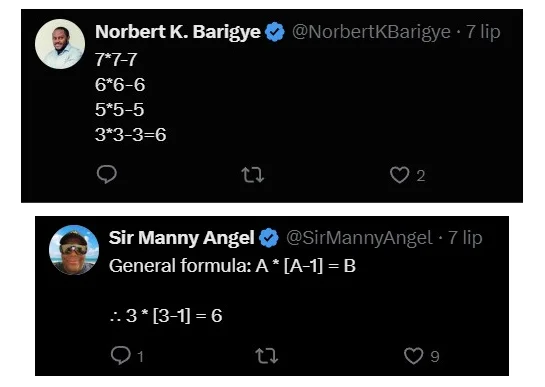Viewport: 545px width, 387px height.
Task: Retweet Norbert K. Barigye's tweet
Action: click(x=253, y=175)
